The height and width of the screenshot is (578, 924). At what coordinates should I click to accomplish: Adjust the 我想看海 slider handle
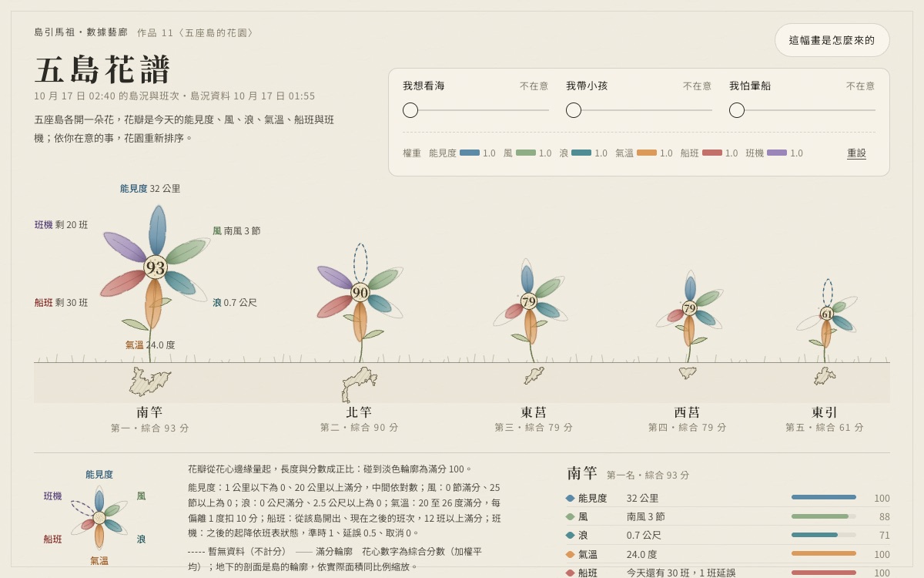(x=410, y=110)
